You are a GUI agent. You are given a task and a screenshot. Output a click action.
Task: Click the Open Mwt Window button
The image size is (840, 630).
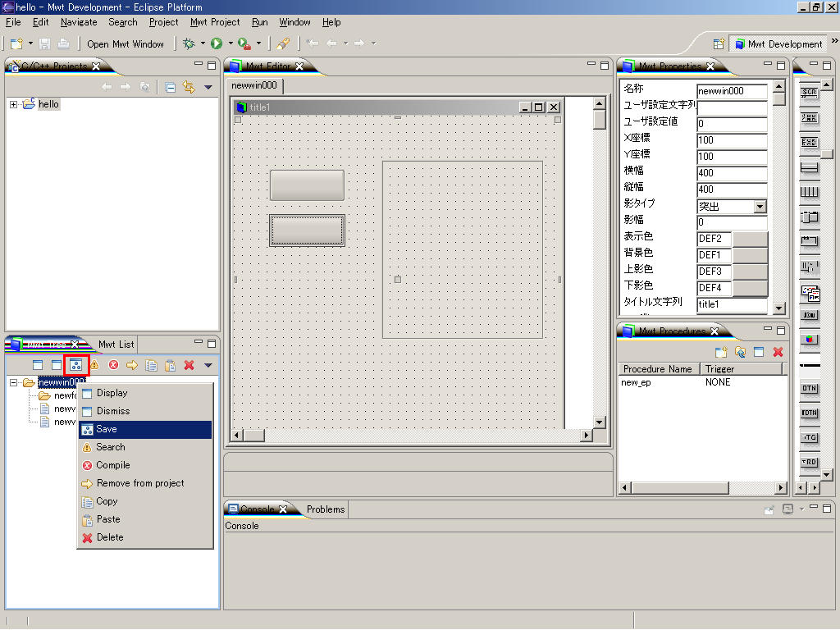(126, 44)
